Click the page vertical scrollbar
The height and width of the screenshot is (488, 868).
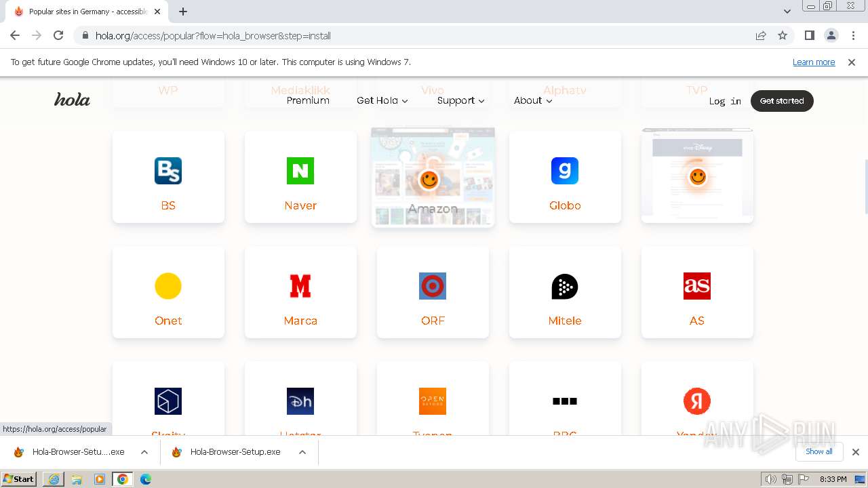(x=865, y=186)
